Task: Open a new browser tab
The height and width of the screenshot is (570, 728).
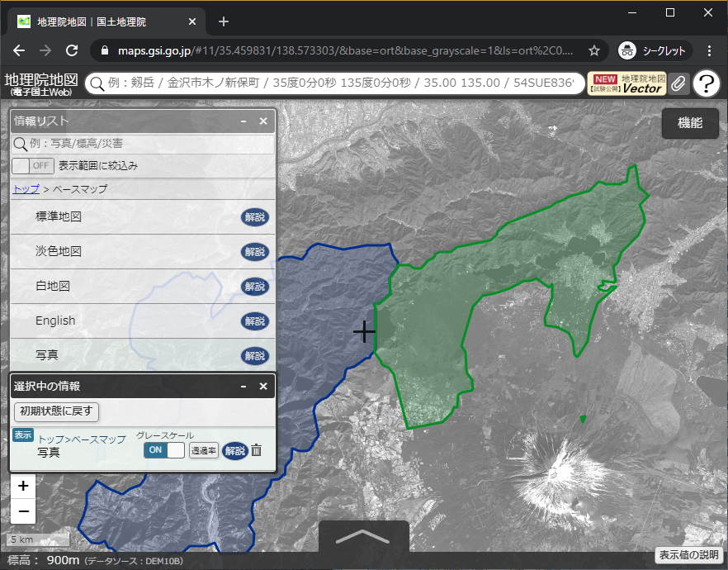Action: coord(224,21)
